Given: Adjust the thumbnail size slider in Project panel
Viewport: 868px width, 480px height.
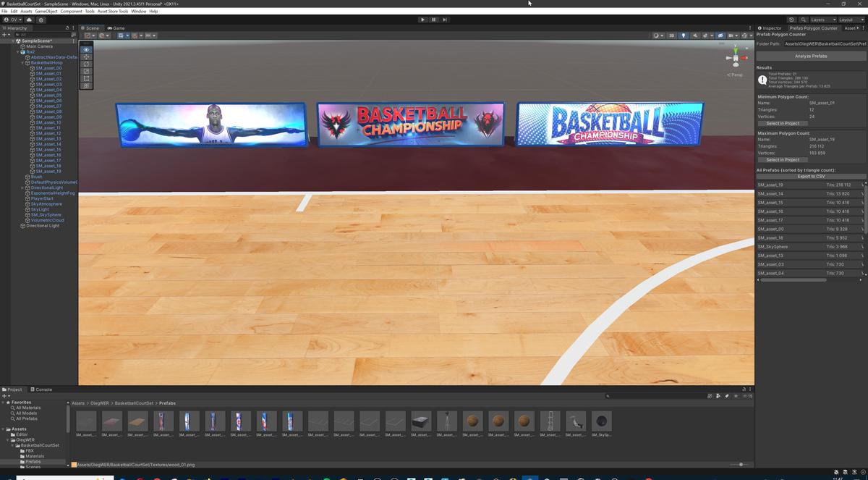Looking at the screenshot, I should pyautogui.click(x=741, y=464).
